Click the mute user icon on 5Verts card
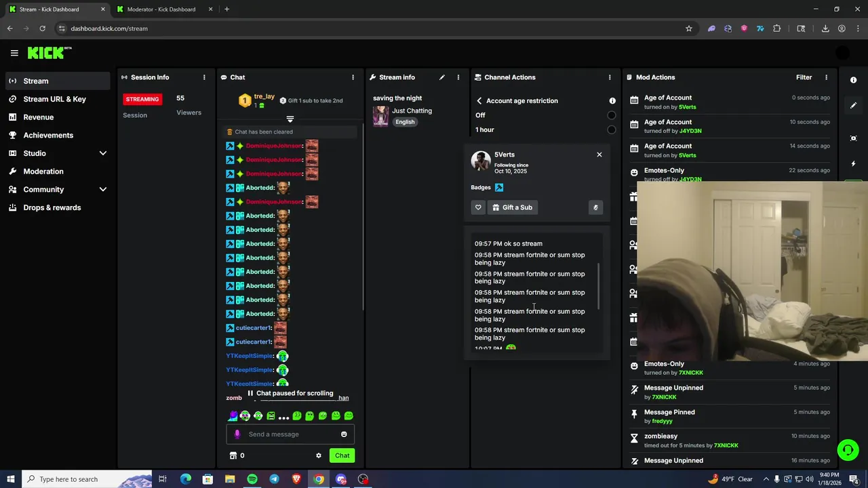 [595, 207]
